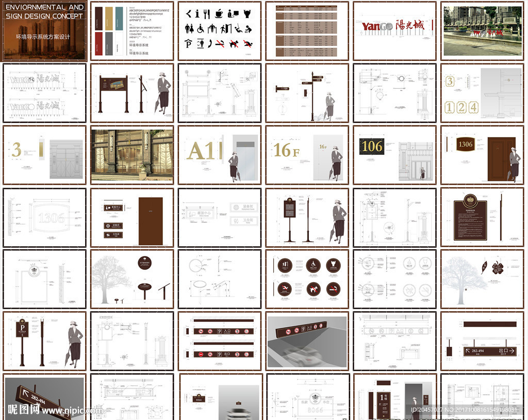The height and width of the screenshot is (420, 528).
Task: Open the angled 282-494 sign render thumbnail
Action: (44, 398)
